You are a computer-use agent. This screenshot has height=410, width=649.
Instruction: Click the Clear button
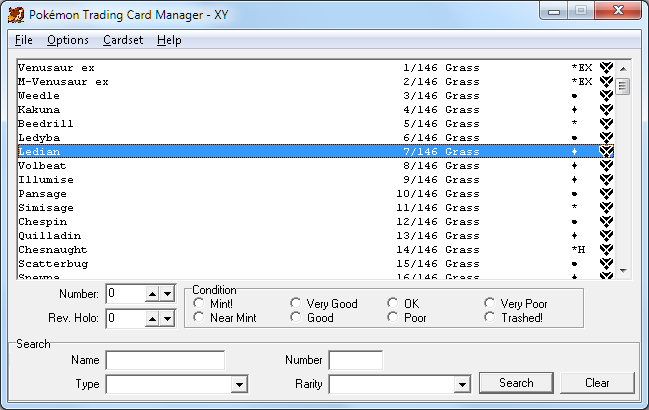[x=597, y=383]
